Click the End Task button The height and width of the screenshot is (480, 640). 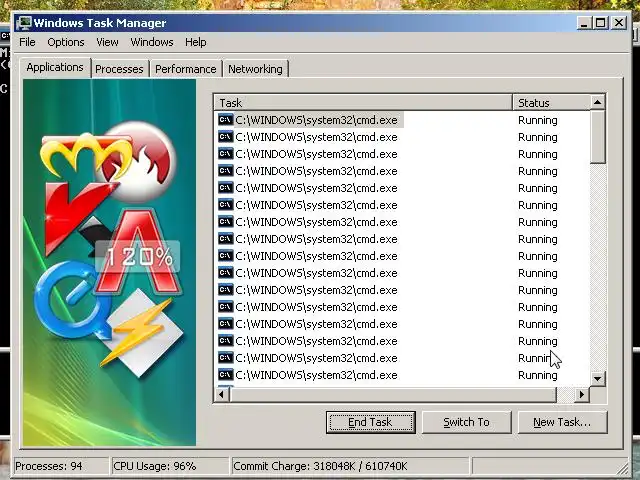371,422
